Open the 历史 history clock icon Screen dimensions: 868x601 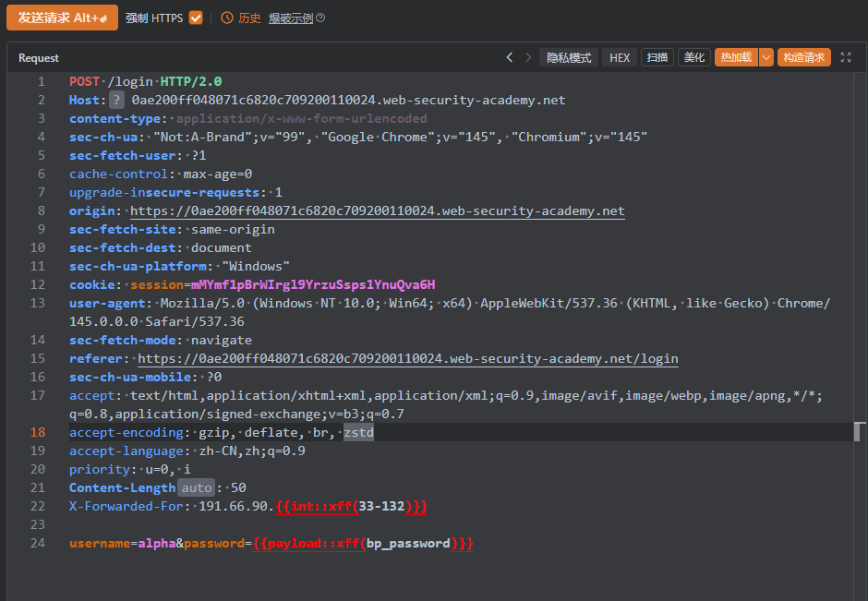[x=227, y=18]
